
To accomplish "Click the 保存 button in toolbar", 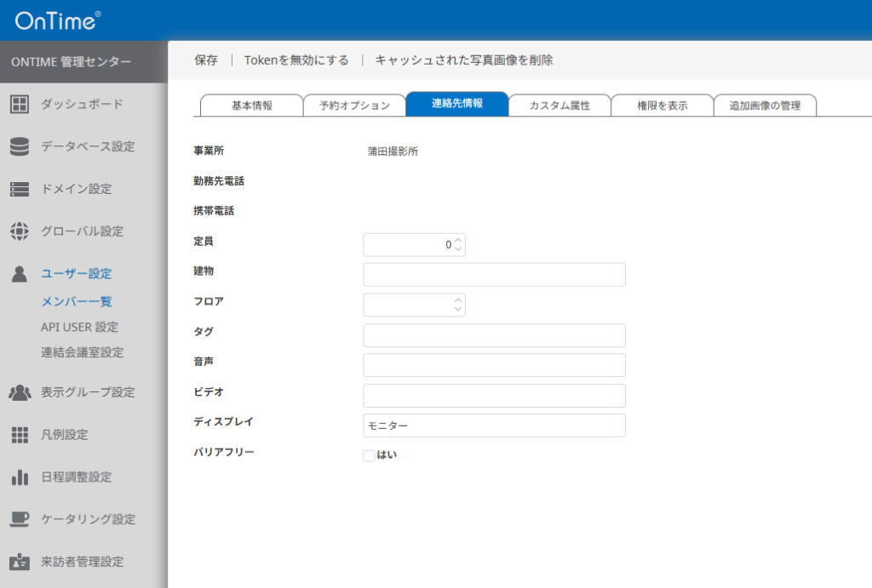I will 206,60.
